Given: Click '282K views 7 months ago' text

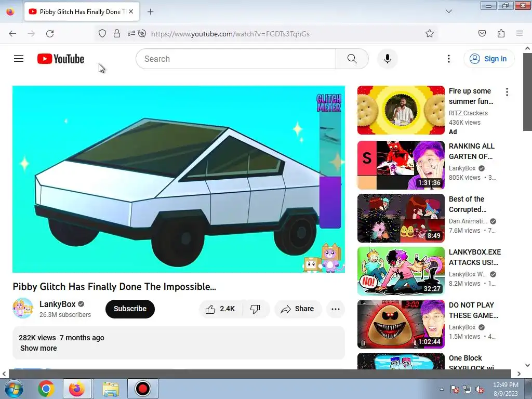Looking at the screenshot, I should tap(61, 338).
